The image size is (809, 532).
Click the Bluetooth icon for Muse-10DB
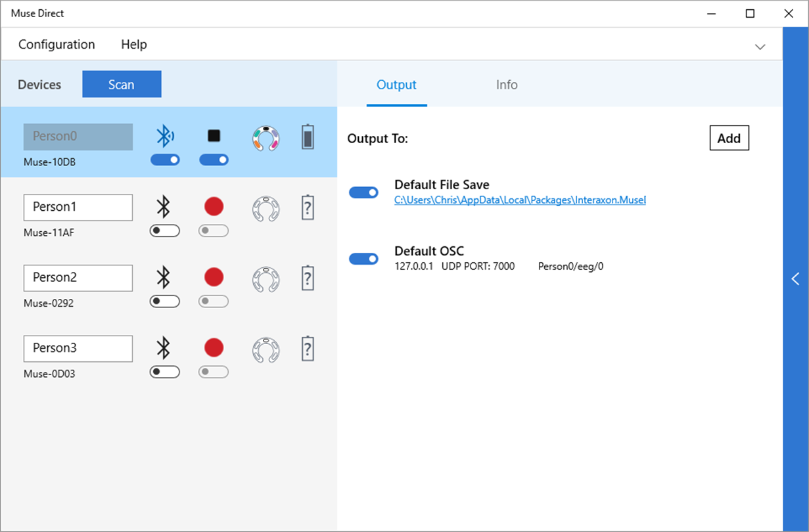pyautogui.click(x=164, y=137)
